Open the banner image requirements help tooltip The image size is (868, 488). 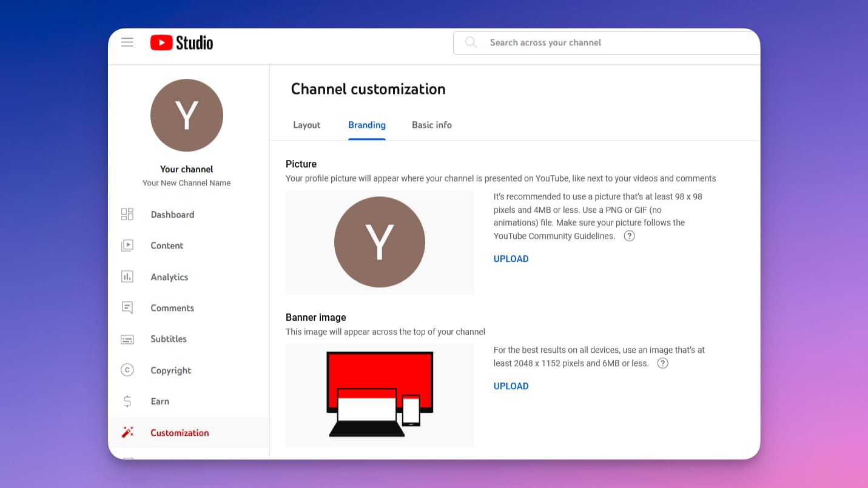coord(662,363)
